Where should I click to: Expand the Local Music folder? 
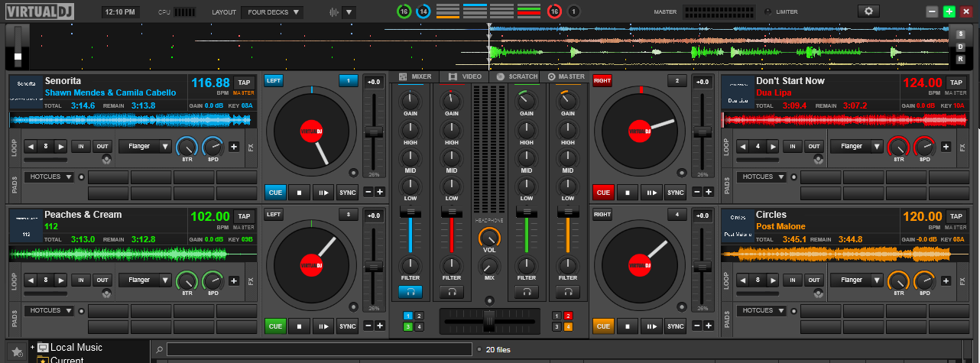pyautogui.click(x=33, y=347)
